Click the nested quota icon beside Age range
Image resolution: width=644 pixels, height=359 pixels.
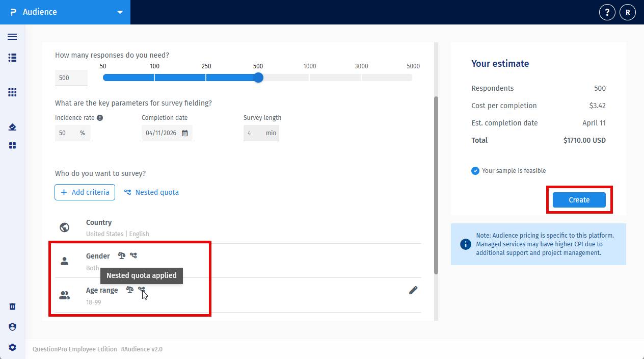coord(142,290)
